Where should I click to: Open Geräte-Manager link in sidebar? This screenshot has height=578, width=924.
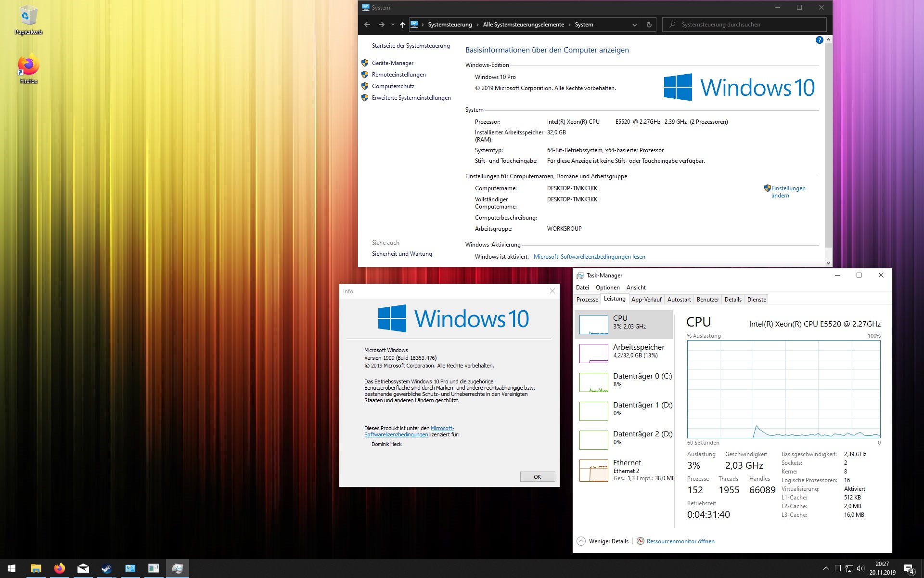point(392,63)
